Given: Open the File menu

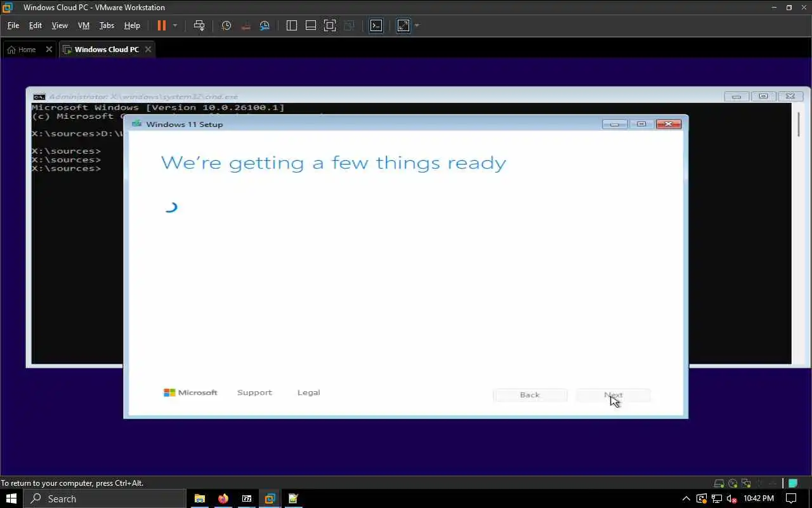Looking at the screenshot, I should [13, 25].
